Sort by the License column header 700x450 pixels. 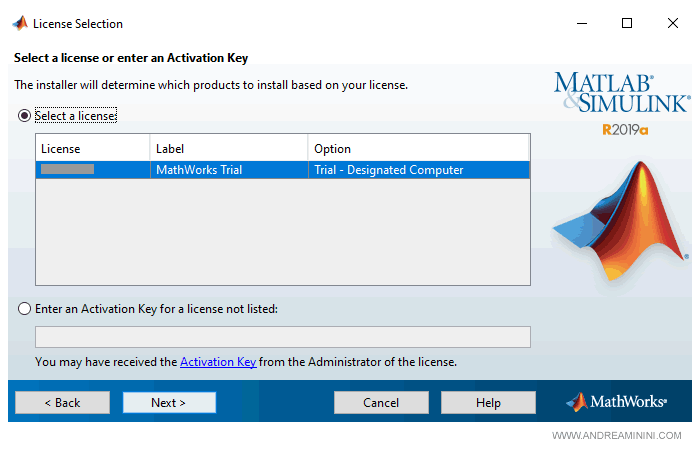point(93,149)
